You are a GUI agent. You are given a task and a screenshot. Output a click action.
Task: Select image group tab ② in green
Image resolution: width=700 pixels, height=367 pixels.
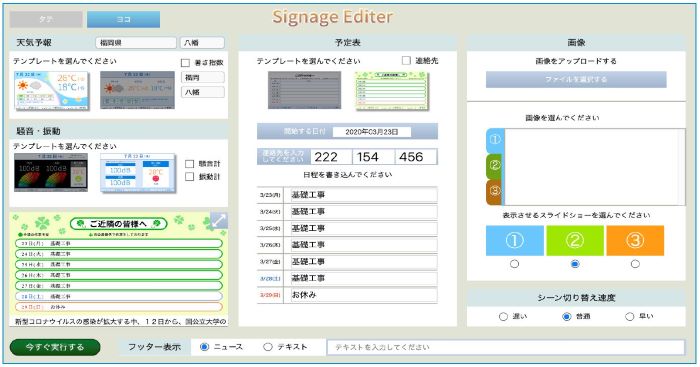(x=495, y=166)
